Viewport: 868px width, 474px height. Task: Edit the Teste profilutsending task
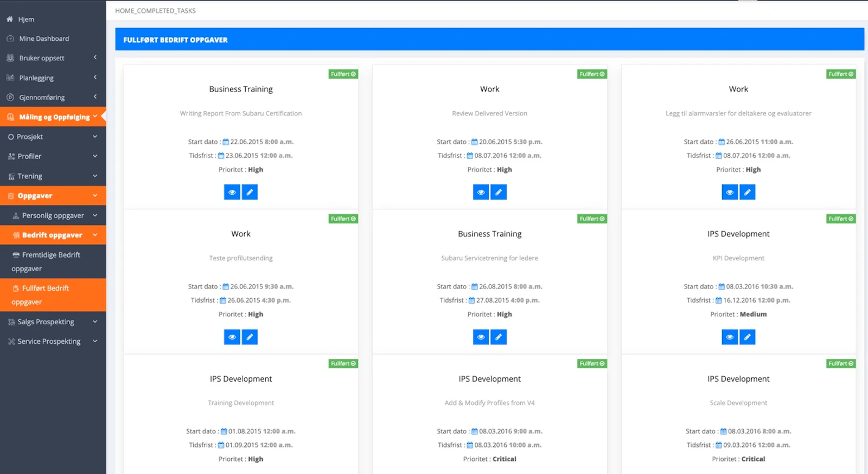(250, 337)
